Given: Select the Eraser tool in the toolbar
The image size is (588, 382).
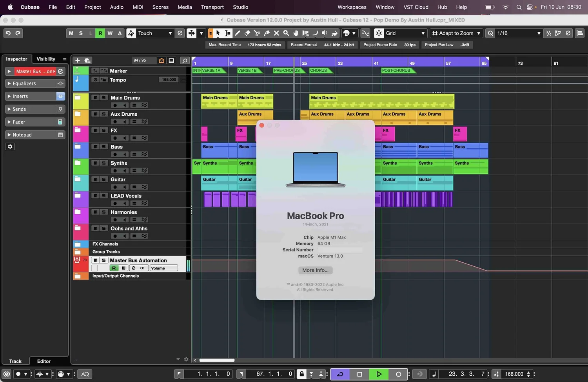Looking at the screenshot, I should pos(247,33).
